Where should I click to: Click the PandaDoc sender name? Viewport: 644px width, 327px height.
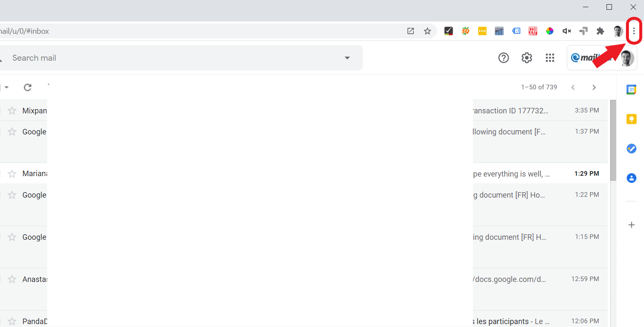click(x=35, y=321)
